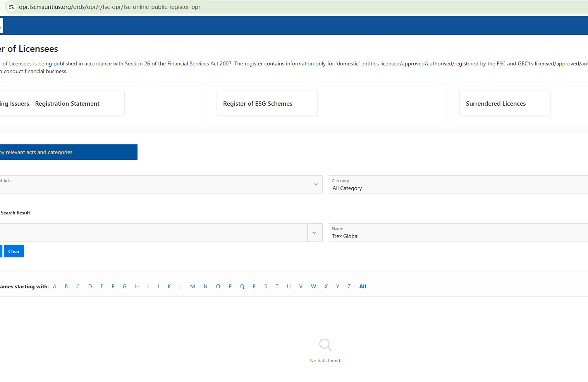Filter names starting with letter Z
This screenshot has width=588, height=382.
coord(349,287)
